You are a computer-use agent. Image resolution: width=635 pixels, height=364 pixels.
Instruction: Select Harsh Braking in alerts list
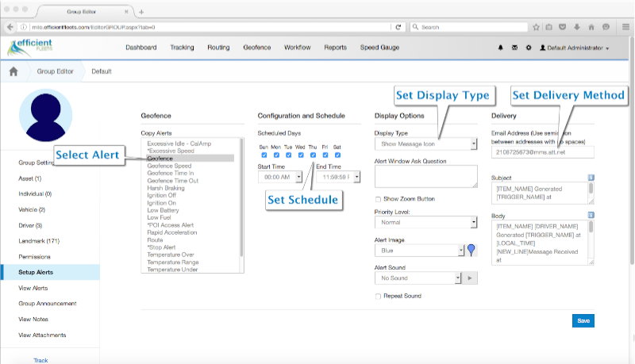166,188
